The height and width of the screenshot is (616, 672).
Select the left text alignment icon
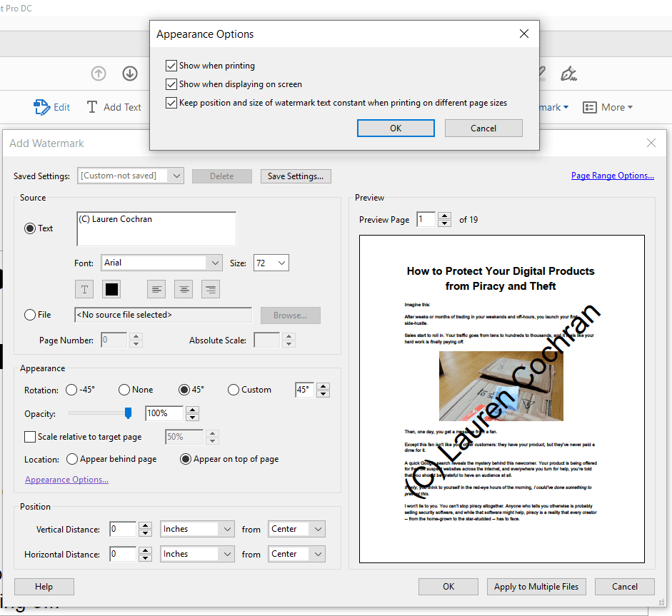pos(156,289)
